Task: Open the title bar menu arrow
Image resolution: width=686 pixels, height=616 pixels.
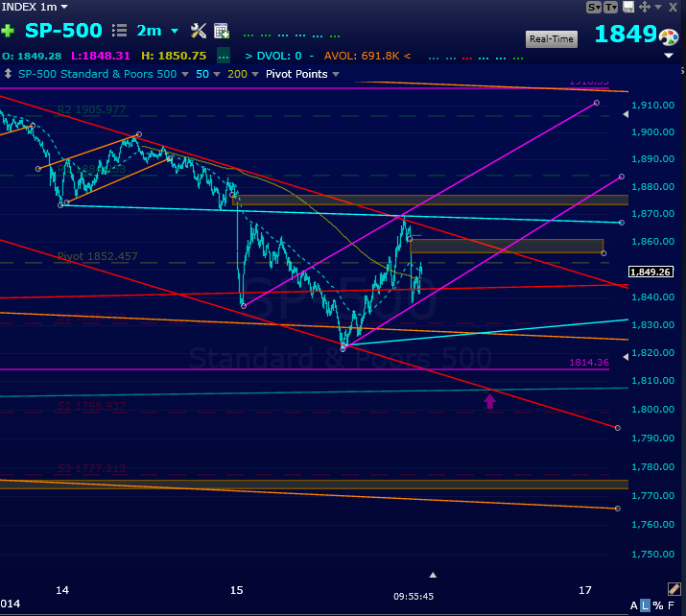Action: (x=658, y=8)
